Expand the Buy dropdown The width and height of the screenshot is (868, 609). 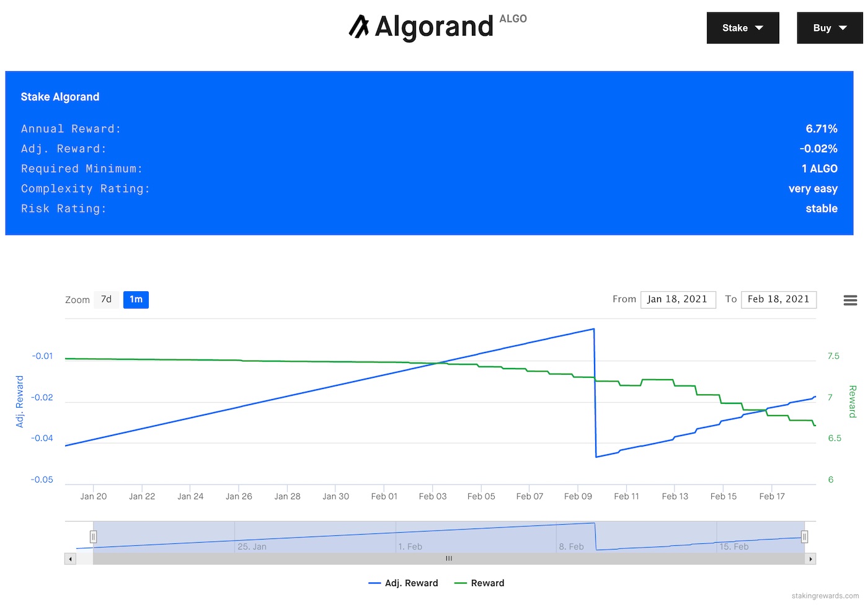coord(829,28)
